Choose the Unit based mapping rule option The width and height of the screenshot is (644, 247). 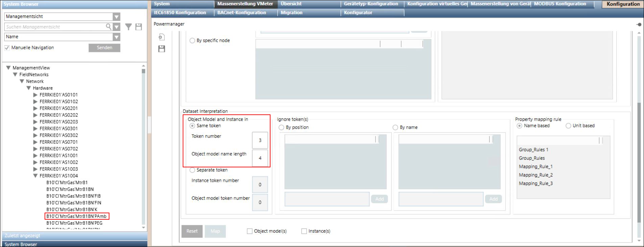568,126
